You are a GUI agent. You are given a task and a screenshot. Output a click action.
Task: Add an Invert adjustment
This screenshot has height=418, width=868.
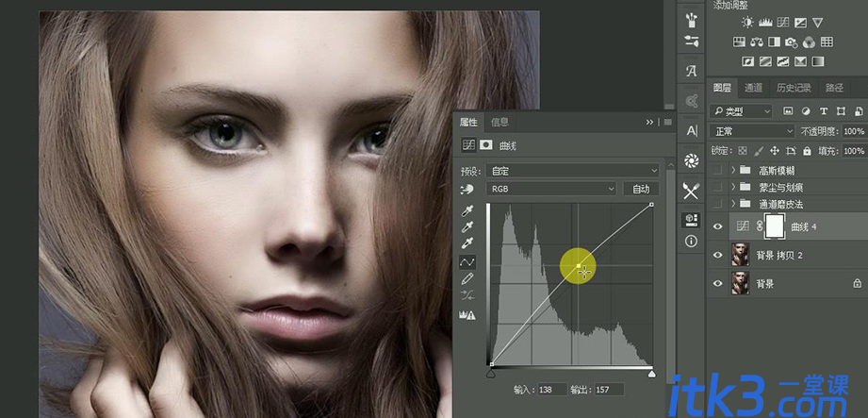[748, 61]
